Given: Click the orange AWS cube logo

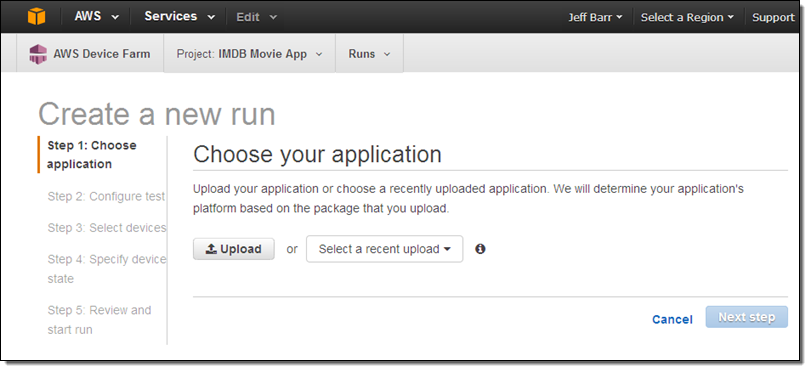Looking at the screenshot, I should coord(37,17).
